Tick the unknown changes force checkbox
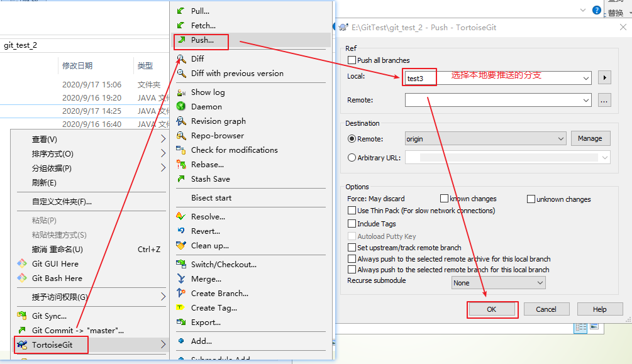 (531, 199)
